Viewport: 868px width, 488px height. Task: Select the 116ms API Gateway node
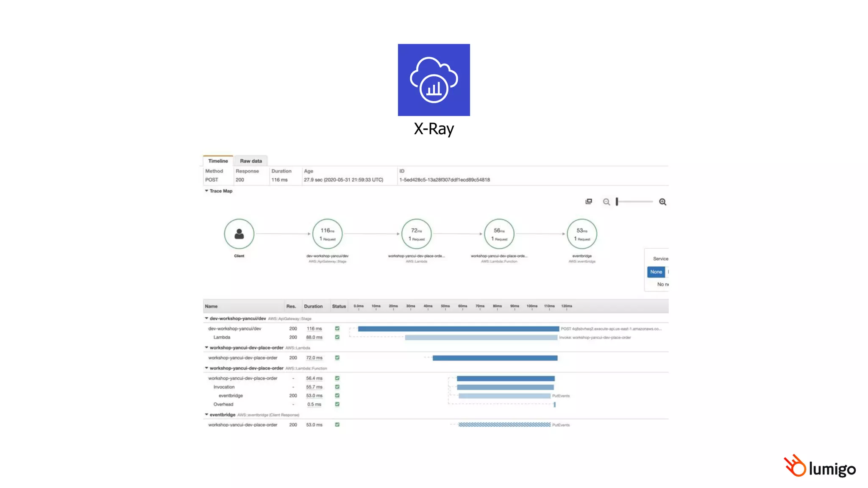[x=327, y=234]
